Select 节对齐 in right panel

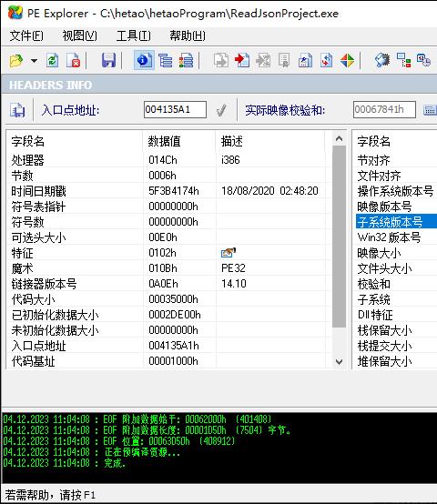pyautogui.click(x=373, y=160)
